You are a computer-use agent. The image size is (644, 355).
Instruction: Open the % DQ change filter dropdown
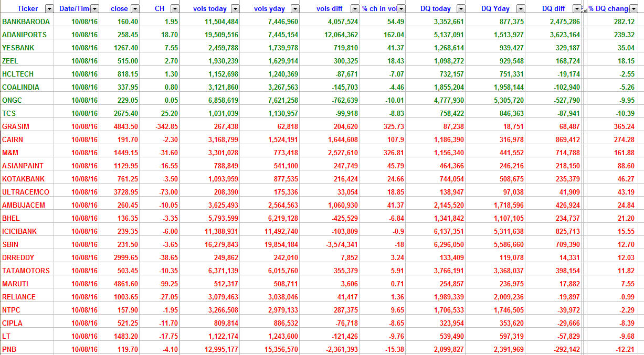634,8
